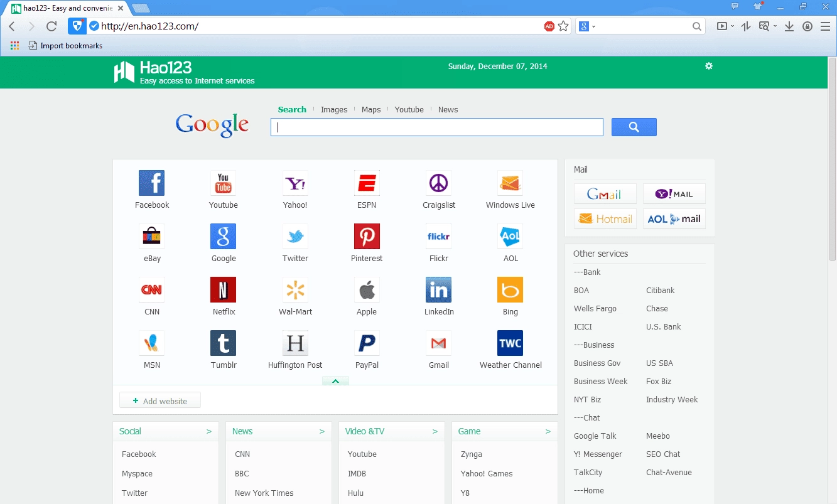Switch to the Youtube search tab
This screenshot has height=504, width=837.
click(x=409, y=109)
